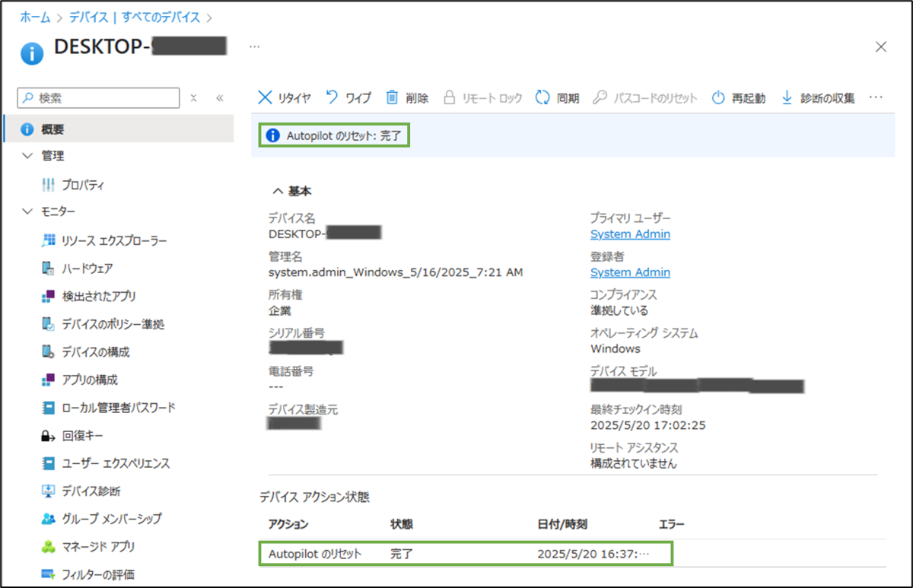The height and width of the screenshot is (588, 913).
Task: Click the 日付/時刻 column header
Action: (x=562, y=524)
